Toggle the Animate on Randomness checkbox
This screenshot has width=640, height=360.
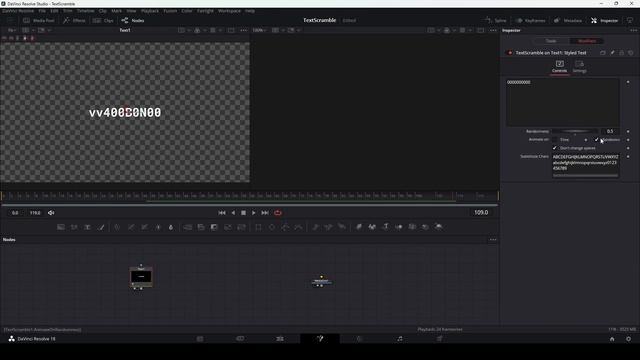pyautogui.click(x=596, y=140)
